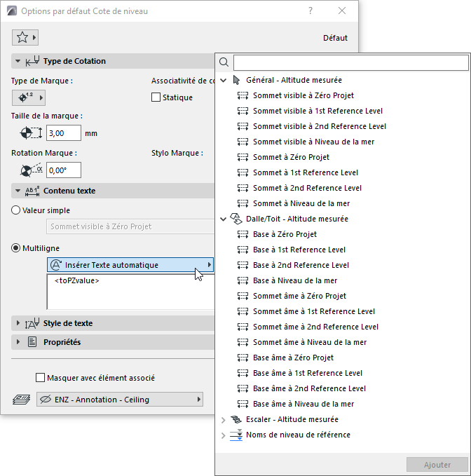This screenshot has width=471, height=476.
Task: Click disabled Sommet visible à Zéro Projet field
Action: point(130,226)
